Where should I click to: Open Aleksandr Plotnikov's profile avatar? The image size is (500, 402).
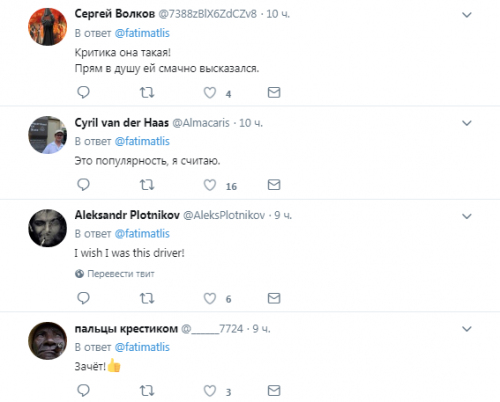(x=47, y=228)
